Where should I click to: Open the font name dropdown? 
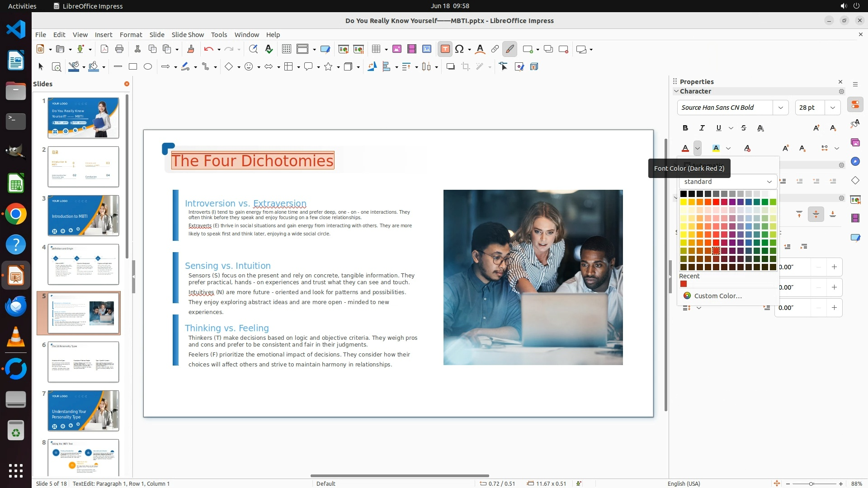click(x=780, y=108)
